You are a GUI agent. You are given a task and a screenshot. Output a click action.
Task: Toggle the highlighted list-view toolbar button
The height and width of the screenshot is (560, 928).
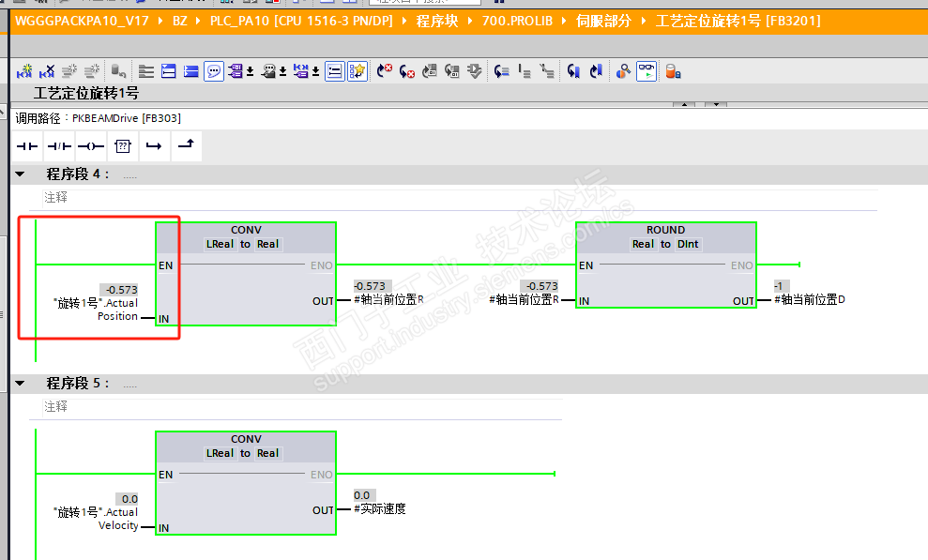click(x=335, y=71)
